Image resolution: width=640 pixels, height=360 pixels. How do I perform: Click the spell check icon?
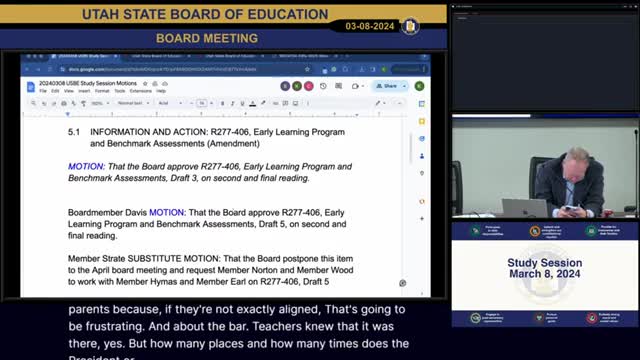[x=73, y=103]
